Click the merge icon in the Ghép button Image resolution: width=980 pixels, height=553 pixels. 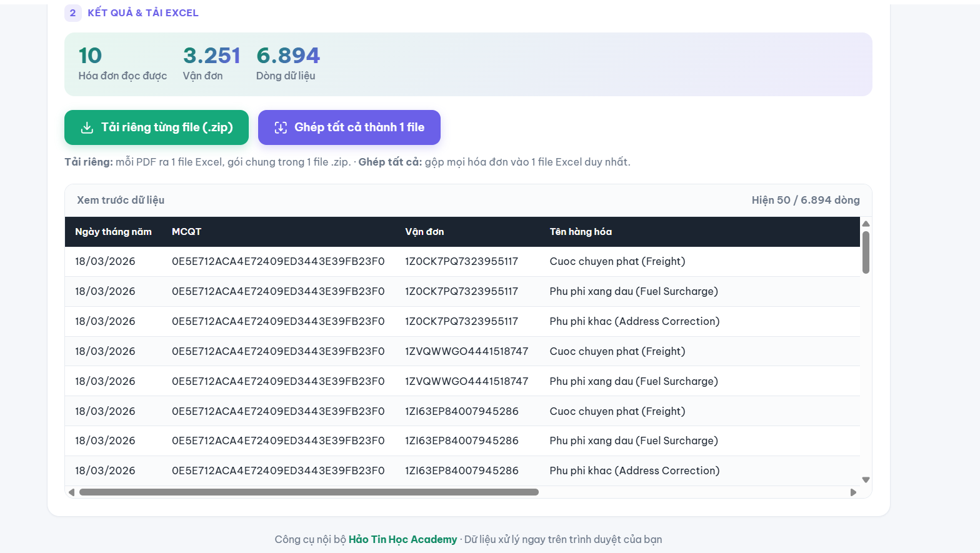coord(281,127)
